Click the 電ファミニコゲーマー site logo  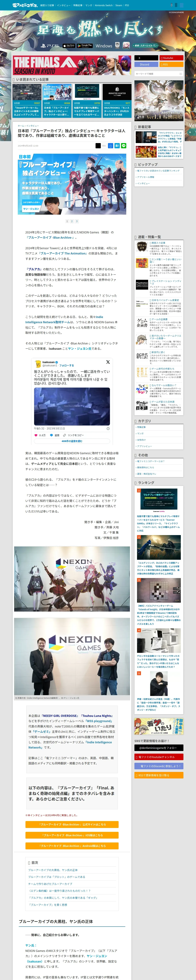coord(25,5)
